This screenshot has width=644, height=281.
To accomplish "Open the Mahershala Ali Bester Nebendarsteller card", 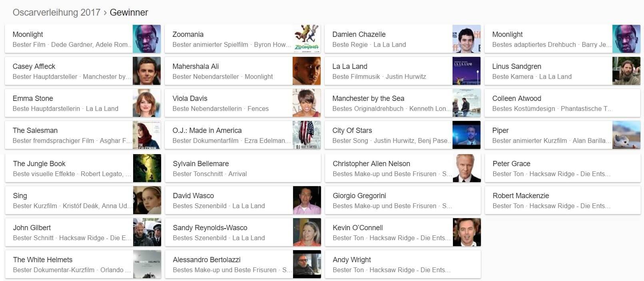I will pos(243,71).
